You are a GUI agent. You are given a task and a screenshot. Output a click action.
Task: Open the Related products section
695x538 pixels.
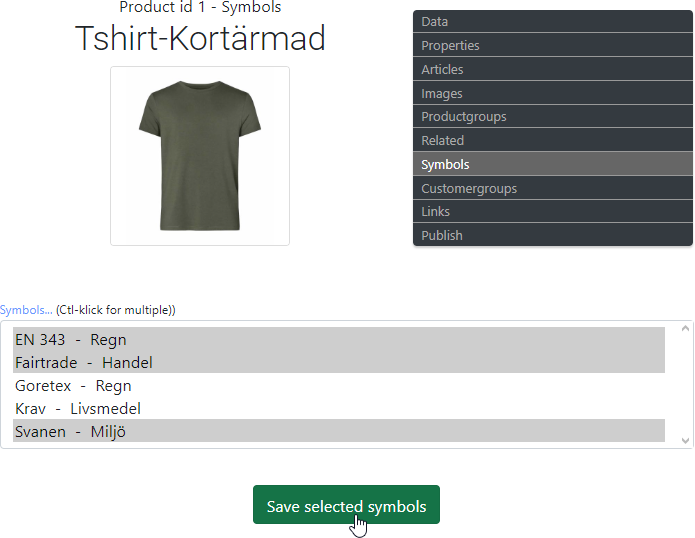pos(552,141)
